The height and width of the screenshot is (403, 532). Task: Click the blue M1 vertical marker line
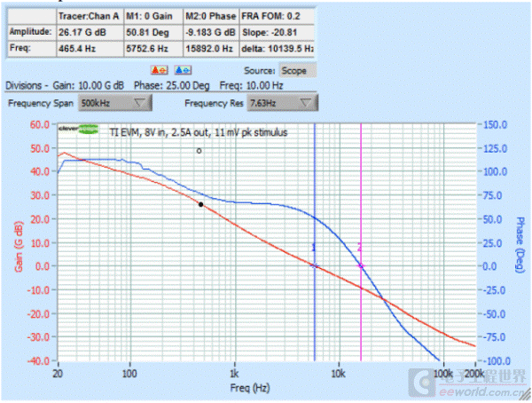[314, 195]
